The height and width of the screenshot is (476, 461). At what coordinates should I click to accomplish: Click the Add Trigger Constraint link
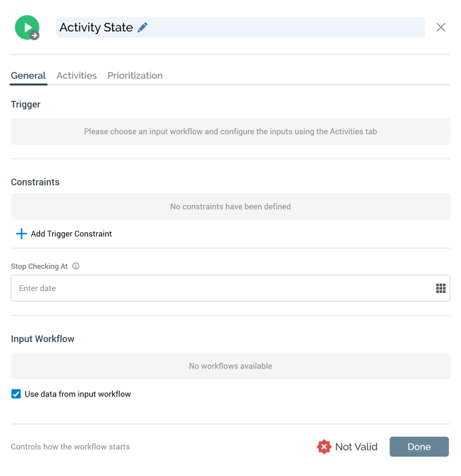pyautogui.click(x=71, y=234)
